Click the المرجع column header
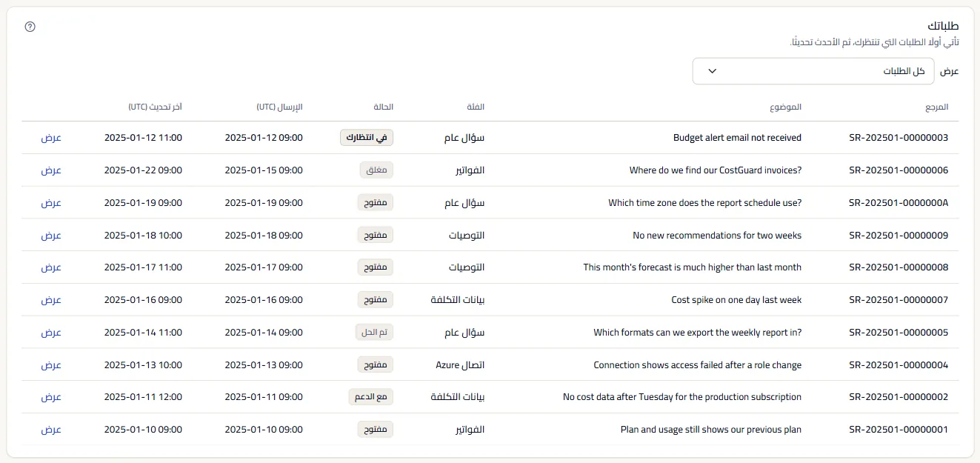Image resolution: width=980 pixels, height=463 pixels. (x=936, y=107)
